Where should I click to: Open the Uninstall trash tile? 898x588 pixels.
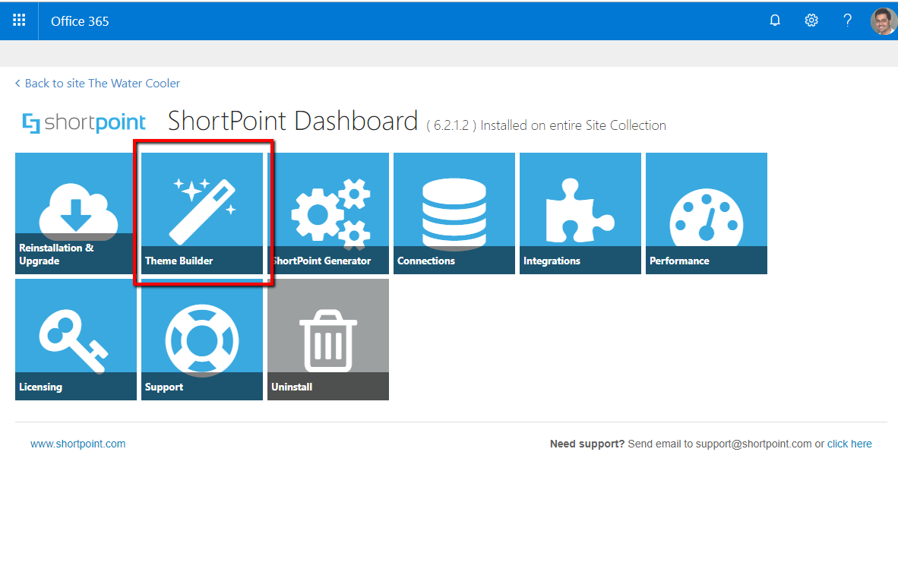coord(328,340)
